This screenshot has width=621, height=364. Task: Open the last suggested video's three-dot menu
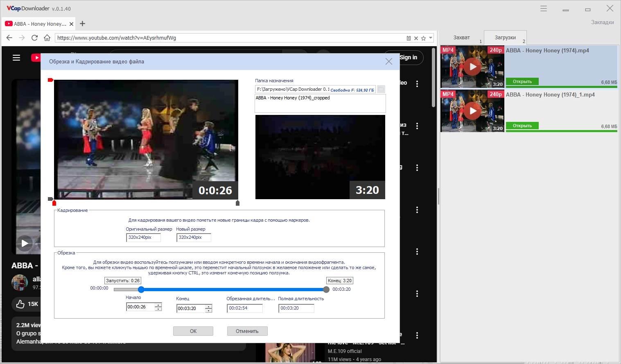417,335
